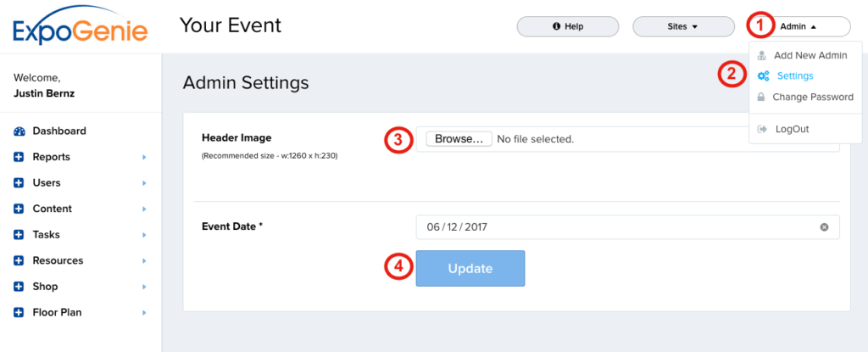868x352 pixels.
Task: Click the clear icon in Event Date field
Action: click(824, 227)
